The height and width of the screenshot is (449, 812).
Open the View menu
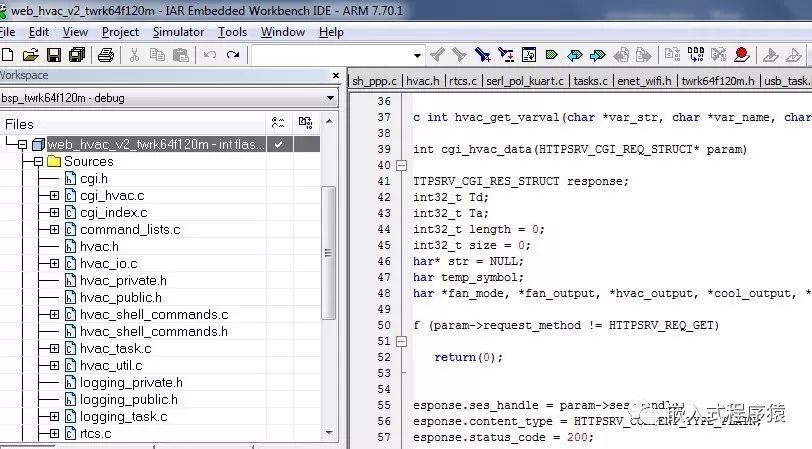(76, 32)
